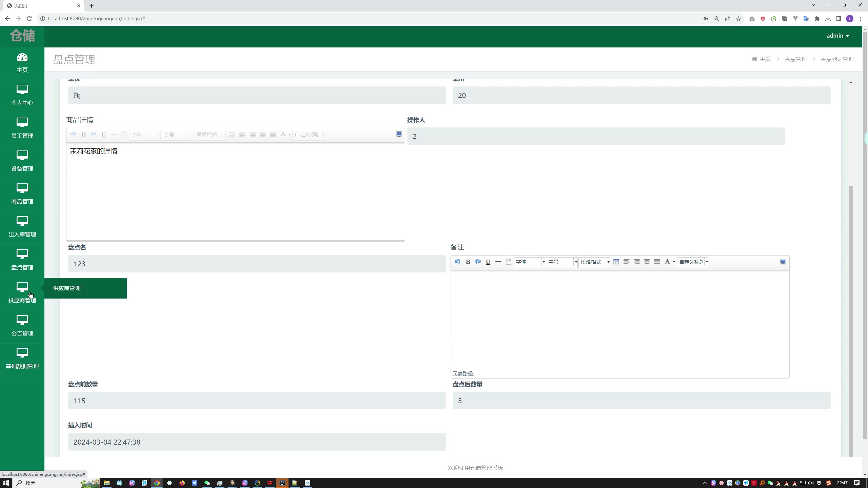The height and width of the screenshot is (488, 868).
Task: Click the 盘点后数量 field
Action: coord(642,401)
